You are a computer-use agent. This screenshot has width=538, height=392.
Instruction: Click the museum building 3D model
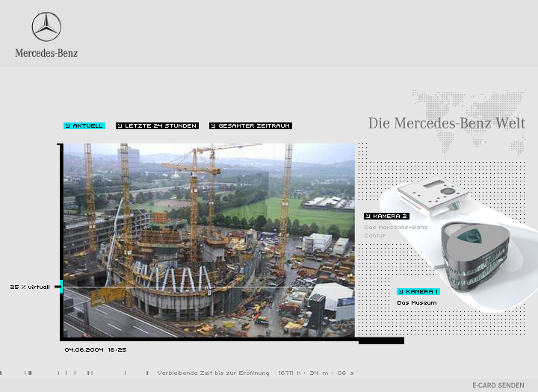pos(475,255)
